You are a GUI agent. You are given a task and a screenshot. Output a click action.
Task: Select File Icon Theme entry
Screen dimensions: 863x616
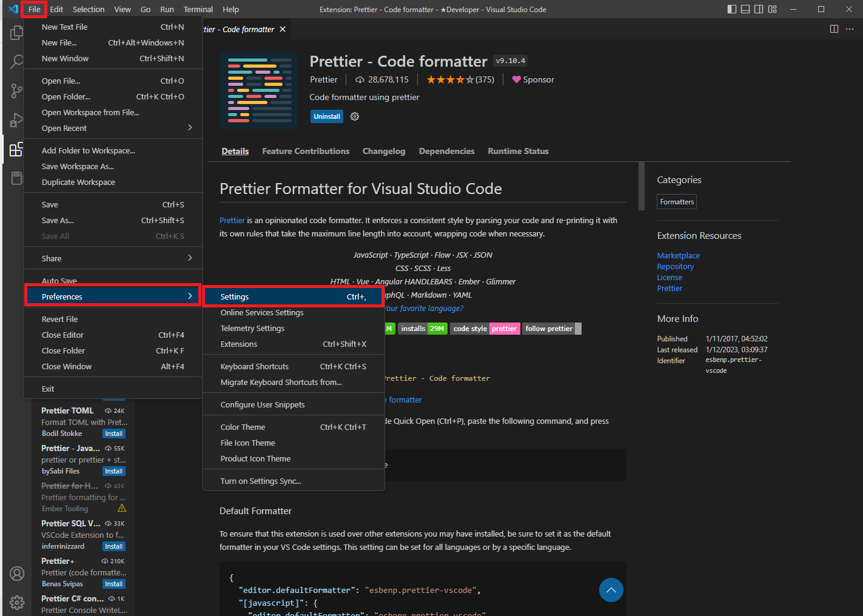[293, 443]
